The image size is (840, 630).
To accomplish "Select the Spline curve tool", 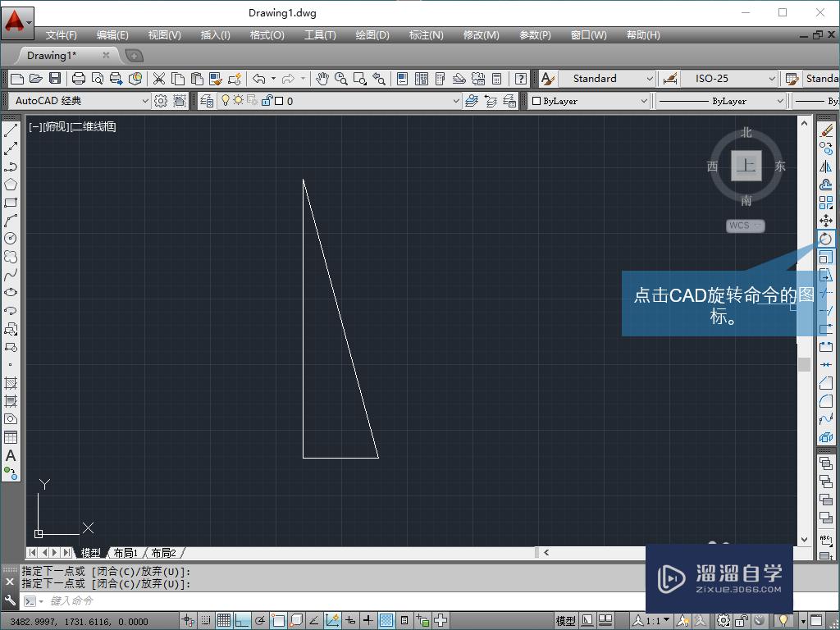I will point(11,275).
